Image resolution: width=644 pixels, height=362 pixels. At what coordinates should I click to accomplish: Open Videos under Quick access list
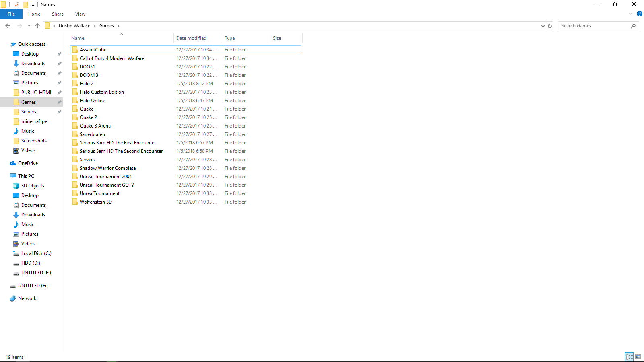28,150
